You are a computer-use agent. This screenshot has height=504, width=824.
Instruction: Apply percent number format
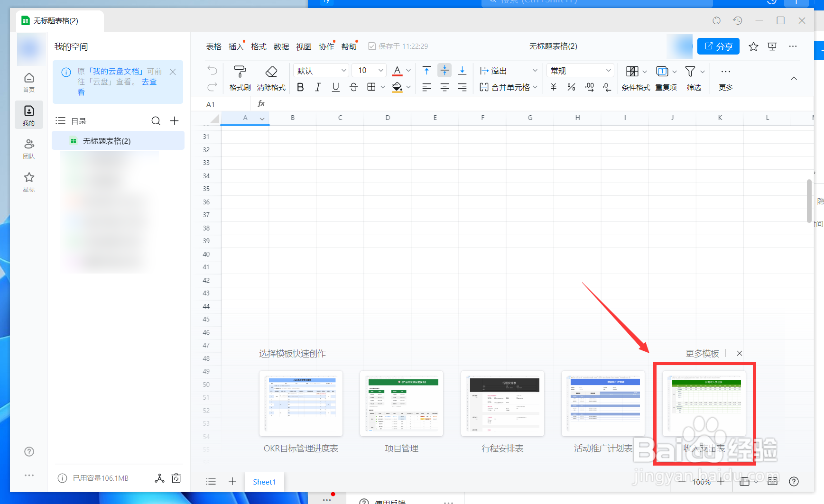point(571,87)
